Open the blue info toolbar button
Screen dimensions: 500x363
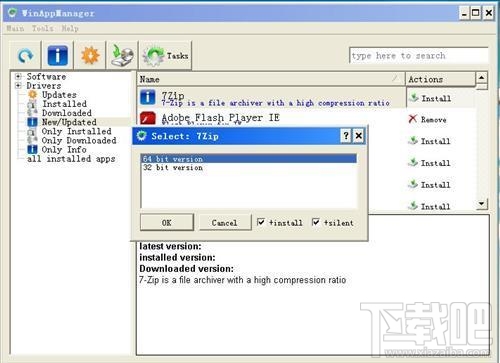(57, 55)
